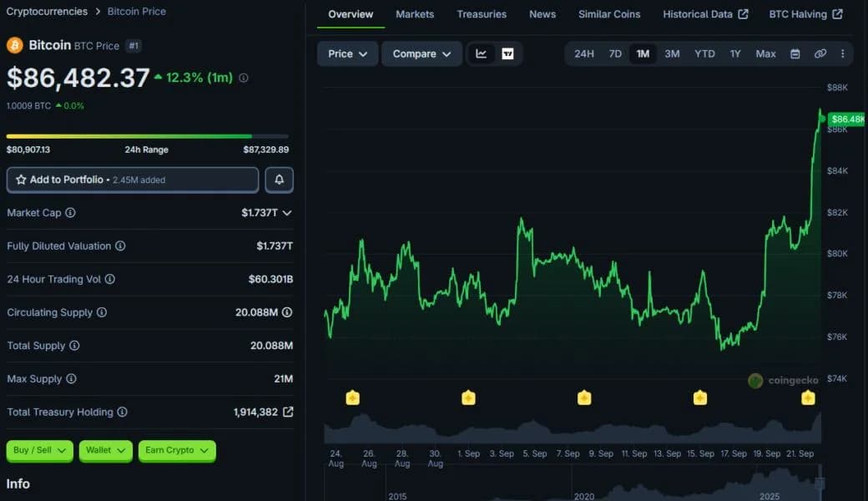The height and width of the screenshot is (501, 868).
Task: Click the $86,482.37 price value
Action: point(78,78)
